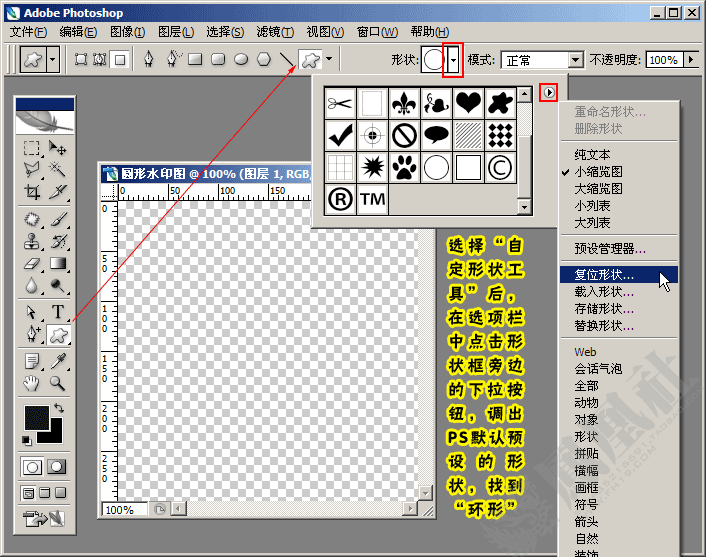Select the Blur tool
Viewport: 706px width, 557px height.
click(x=32, y=285)
